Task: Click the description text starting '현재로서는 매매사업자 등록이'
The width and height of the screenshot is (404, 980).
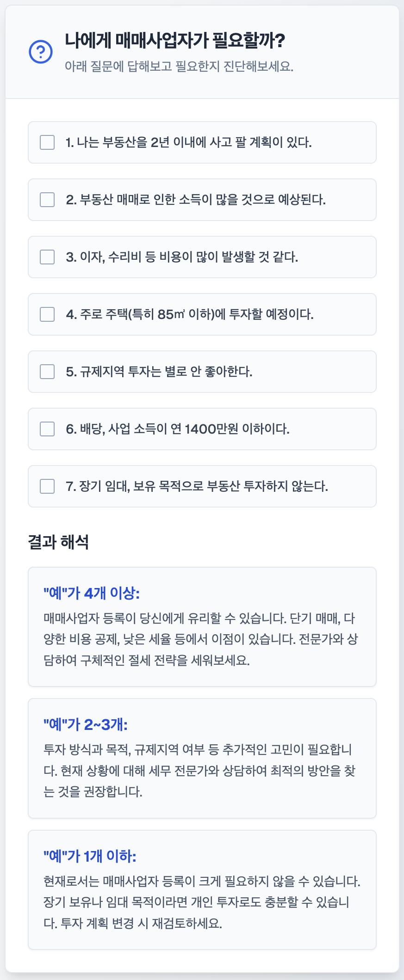Action: click(202, 902)
